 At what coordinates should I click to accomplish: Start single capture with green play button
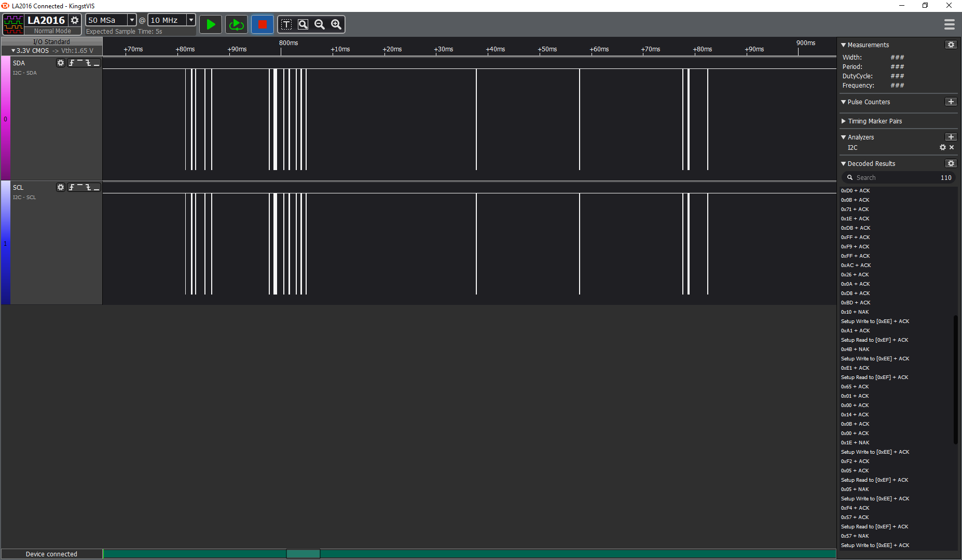[x=211, y=24]
